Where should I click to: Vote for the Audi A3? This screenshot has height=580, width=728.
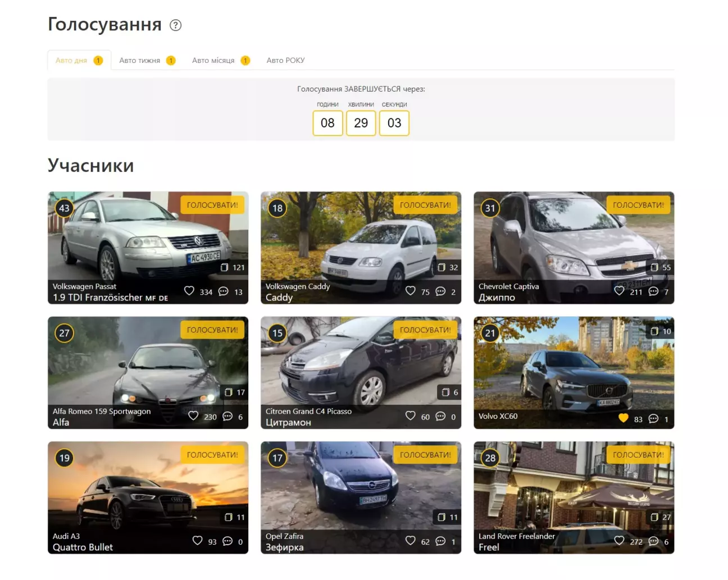click(212, 455)
